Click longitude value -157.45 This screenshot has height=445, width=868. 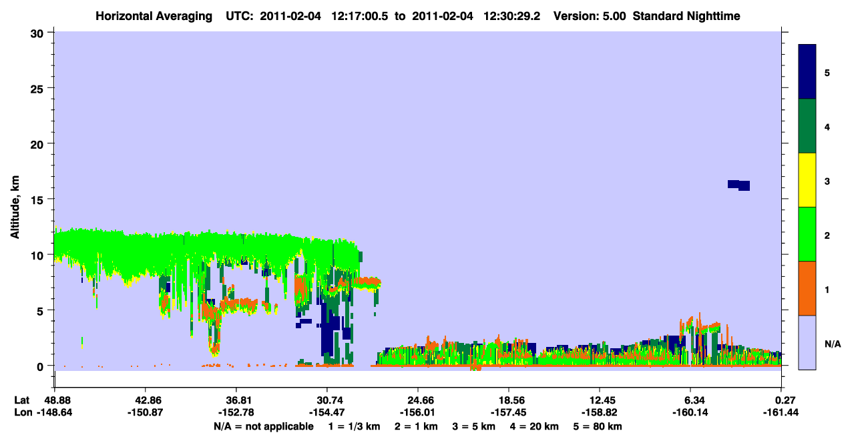(x=509, y=412)
